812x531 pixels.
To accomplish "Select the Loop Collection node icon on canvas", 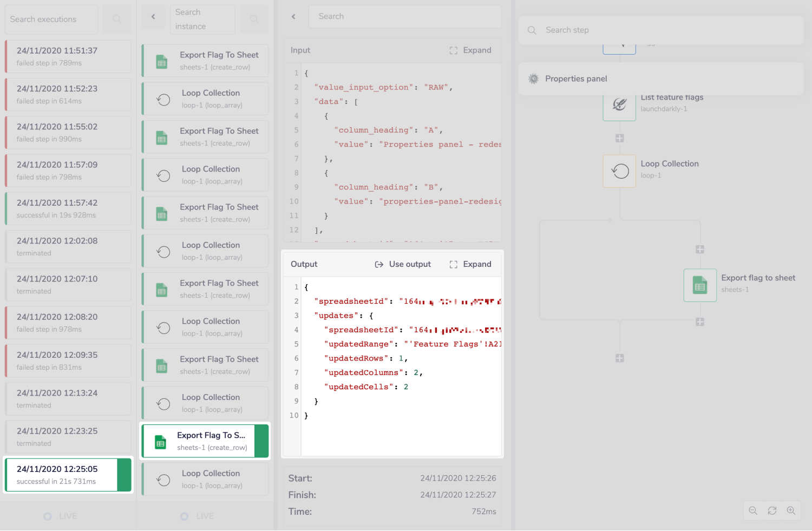I will pyautogui.click(x=619, y=171).
